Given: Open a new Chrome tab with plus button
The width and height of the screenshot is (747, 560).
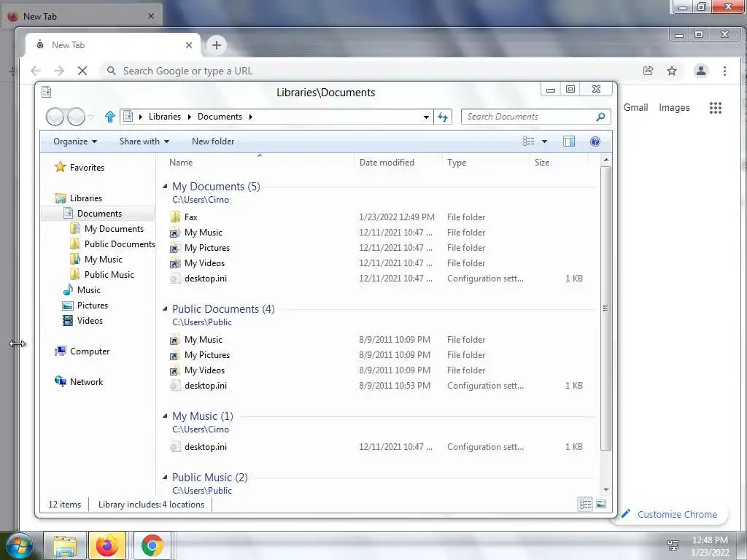Looking at the screenshot, I should pos(216,45).
